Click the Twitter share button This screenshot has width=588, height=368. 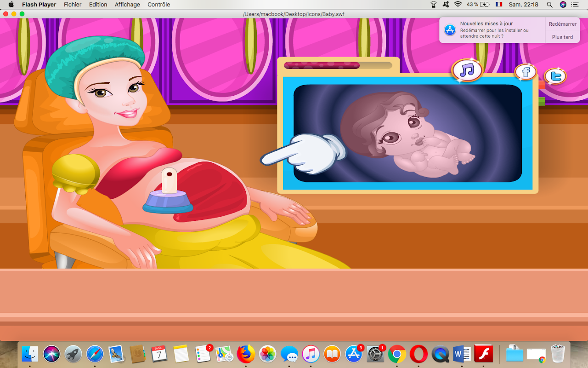click(555, 76)
